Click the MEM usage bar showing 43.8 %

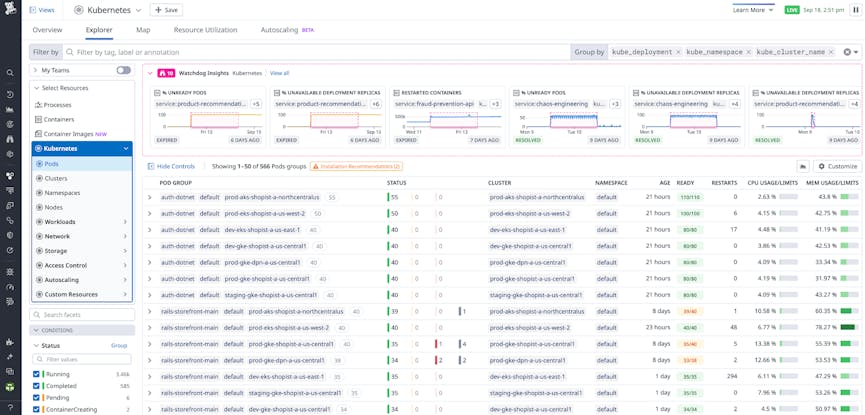(850, 197)
